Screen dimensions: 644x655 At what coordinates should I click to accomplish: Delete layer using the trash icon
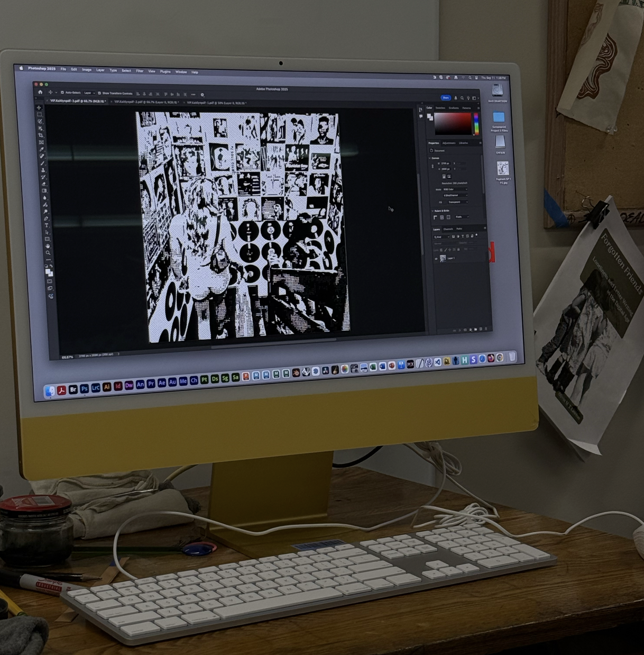click(486, 329)
